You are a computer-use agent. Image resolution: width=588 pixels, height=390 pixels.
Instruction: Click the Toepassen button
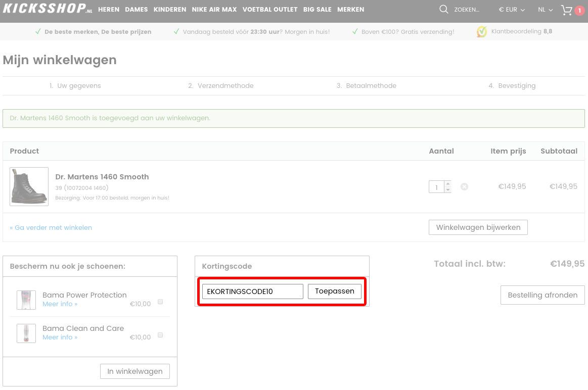click(x=335, y=291)
